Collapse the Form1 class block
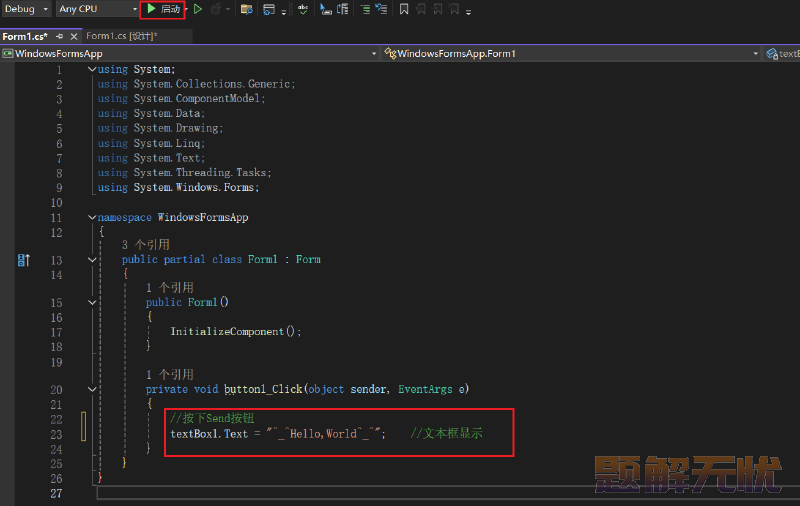 pyautogui.click(x=92, y=259)
